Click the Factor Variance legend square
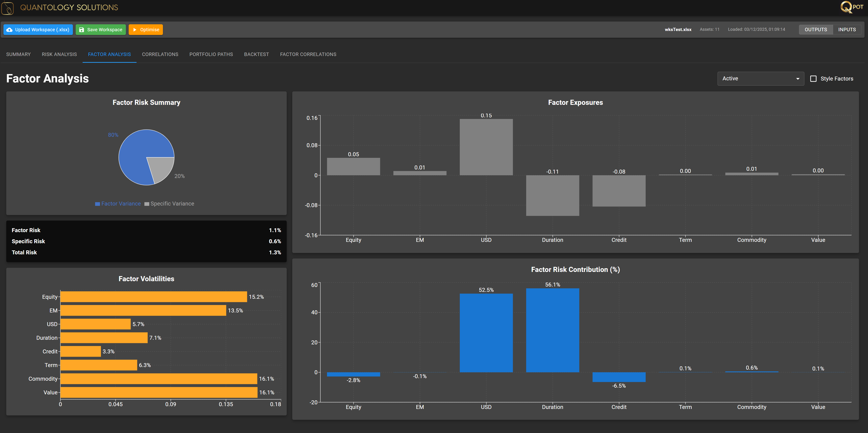 pos(97,204)
